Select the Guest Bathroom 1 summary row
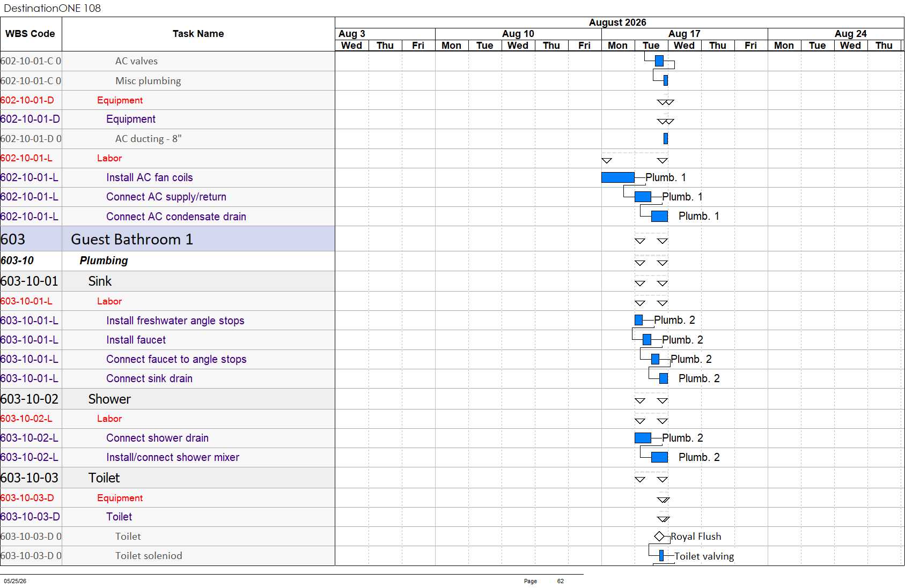 click(x=167, y=239)
